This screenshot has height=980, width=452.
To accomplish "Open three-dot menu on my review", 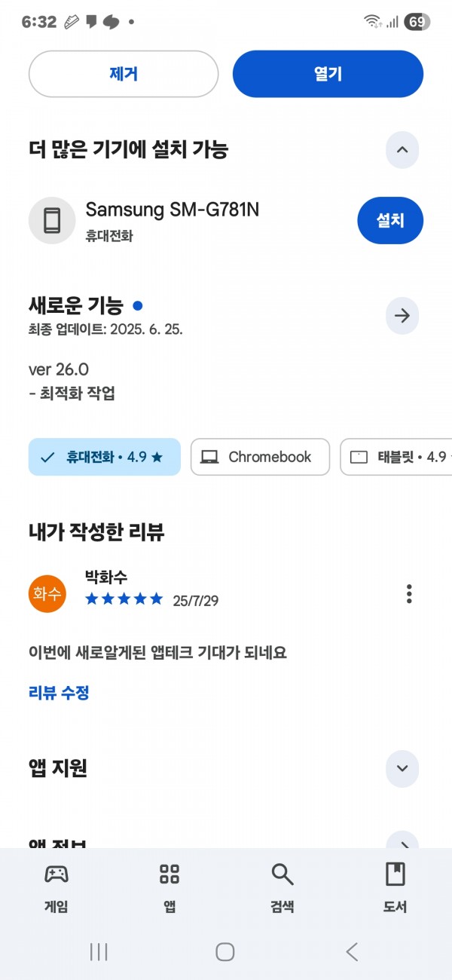I will [x=409, y=593].
